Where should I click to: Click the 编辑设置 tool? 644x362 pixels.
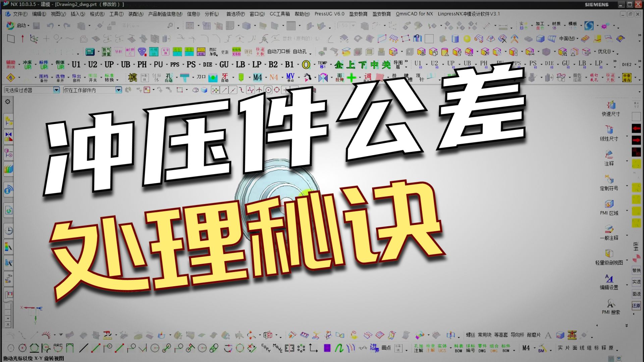609,282
